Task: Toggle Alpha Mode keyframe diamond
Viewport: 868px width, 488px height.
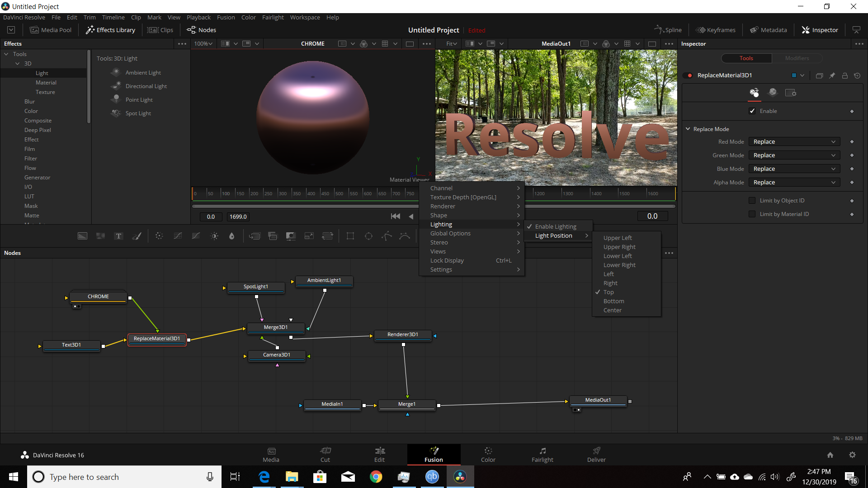Action: coord(852,183)
